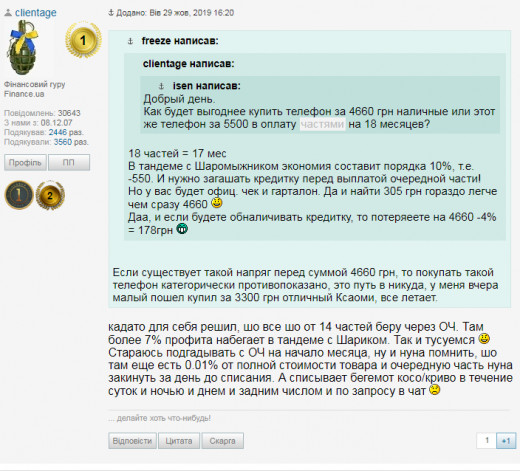Screen dimensions: 520x471
Task: Click the user silhouette icon beside clientage
Action: (8, 13)
